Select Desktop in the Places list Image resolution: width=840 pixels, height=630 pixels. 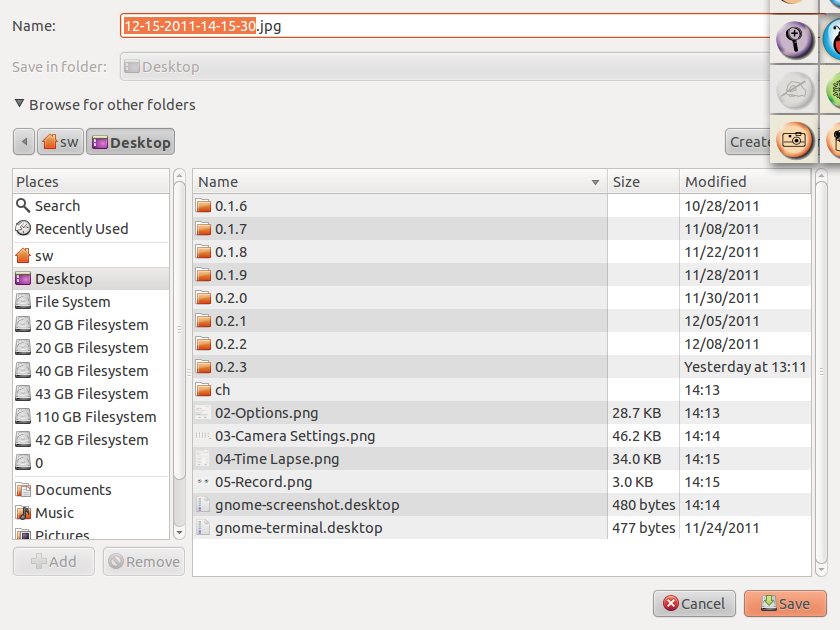(91, 279)
